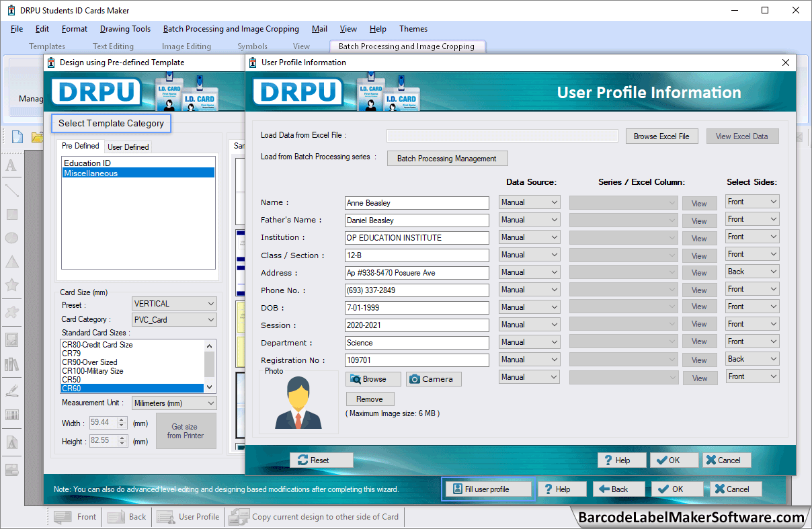Select the Barcode tool
This screenshot has width=812, height=529.
[11, 415]
